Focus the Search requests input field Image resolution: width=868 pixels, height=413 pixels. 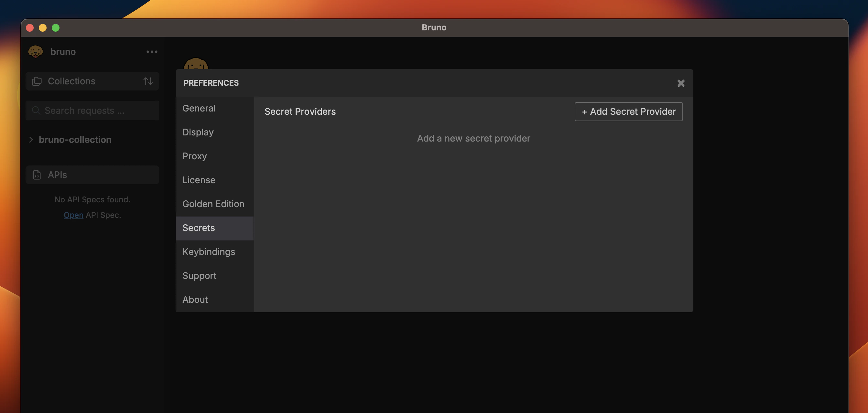click(x=98, y=111)
